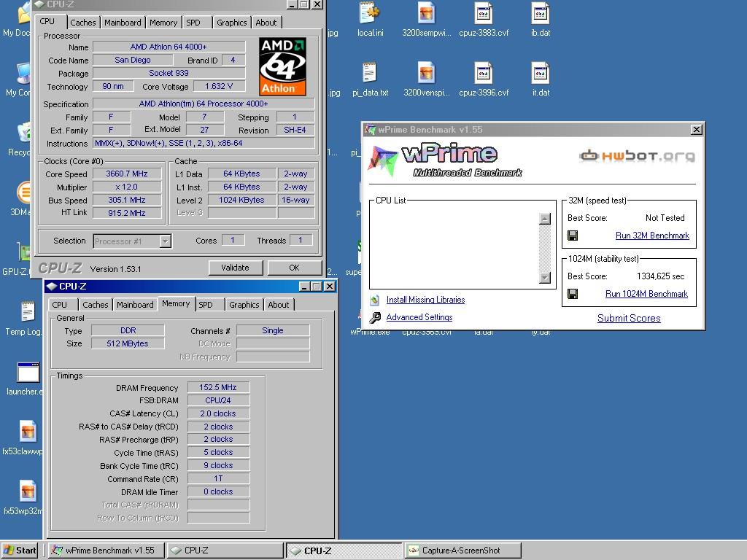Select Mainboard tab in lower CPU-Z window

tap(135, 305)
